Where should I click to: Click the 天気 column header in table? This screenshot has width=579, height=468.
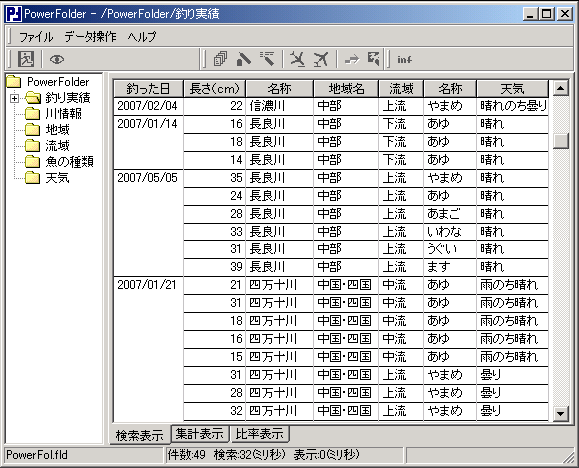tap(513, 89)
